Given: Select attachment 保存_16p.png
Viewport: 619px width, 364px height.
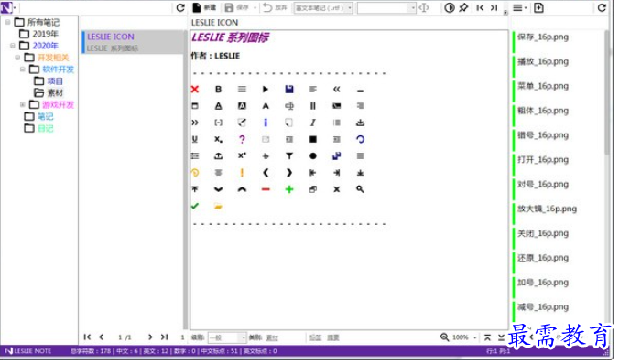Looking at the screenshot, I should [542, 37].
